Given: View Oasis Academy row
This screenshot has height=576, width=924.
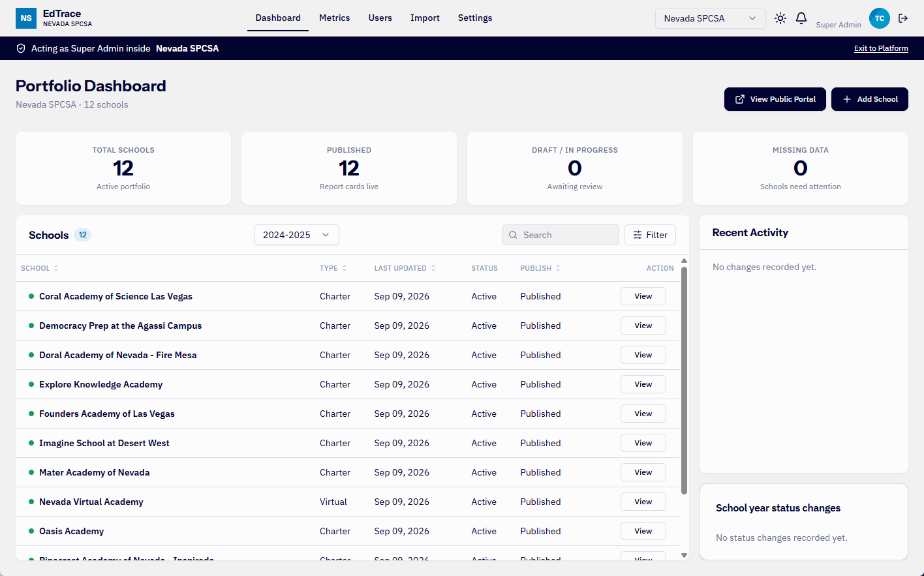Looking at the screenshot, I should pyautogui.click(x=643, y=531).
